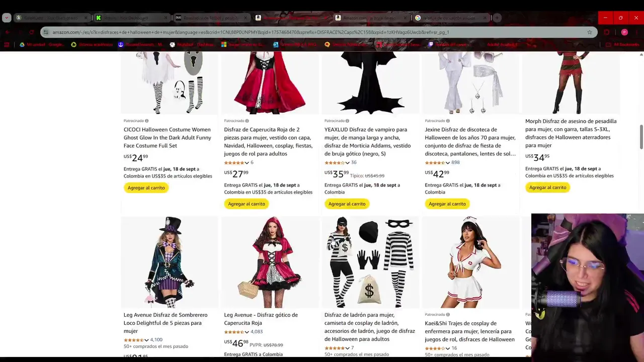Bookmark this page with the star icon
Viewport: 644px width, 362px height.
[589, 32]
